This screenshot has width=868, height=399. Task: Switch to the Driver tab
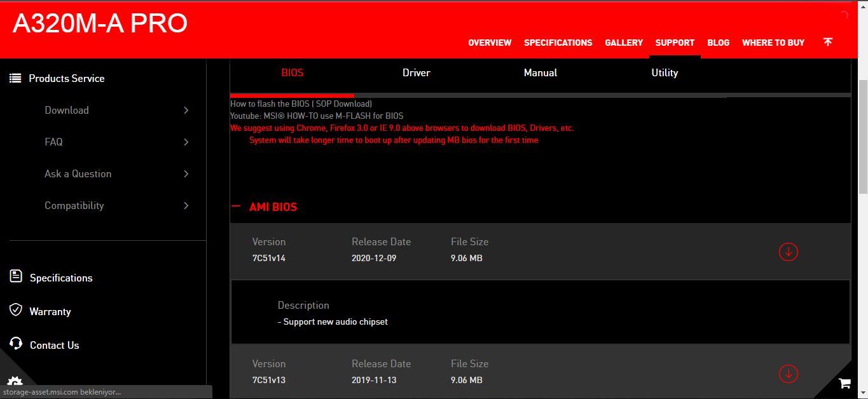click(416, 72)
